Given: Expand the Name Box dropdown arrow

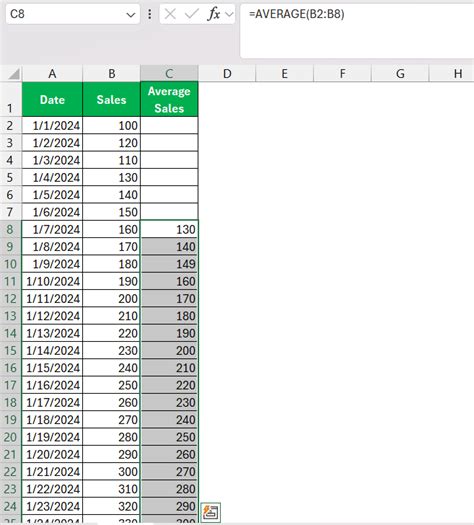Looking at the screenshot, I should [131, 14].
